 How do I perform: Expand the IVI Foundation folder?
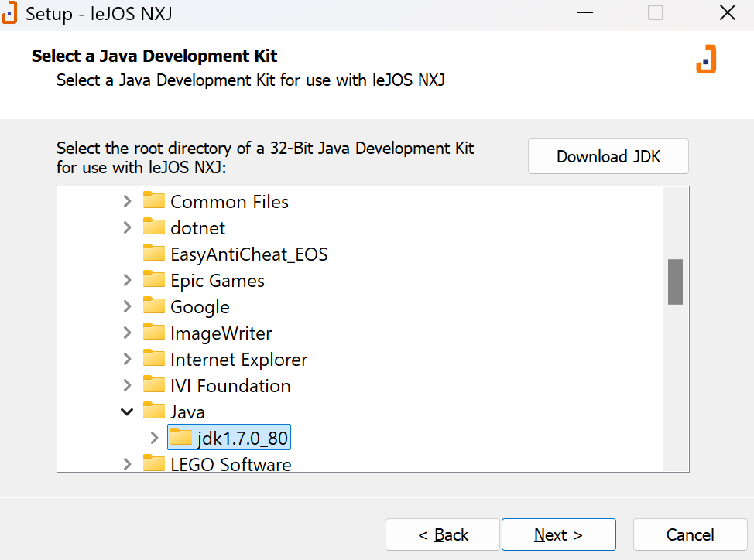(x=127, y=386)
